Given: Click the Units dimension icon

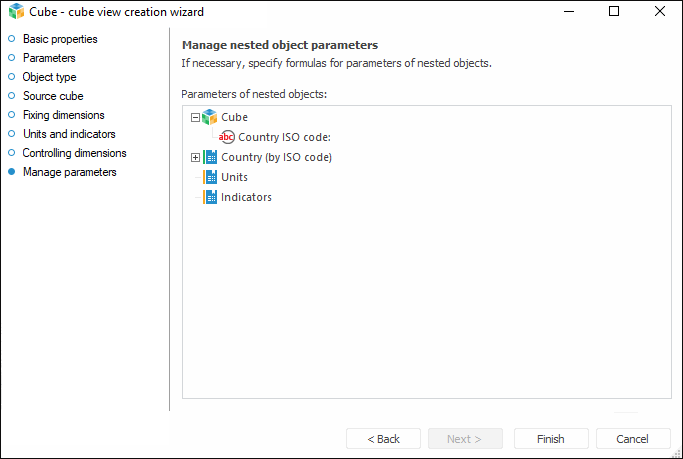Looking at the screenshot, I should coord(210,177).
